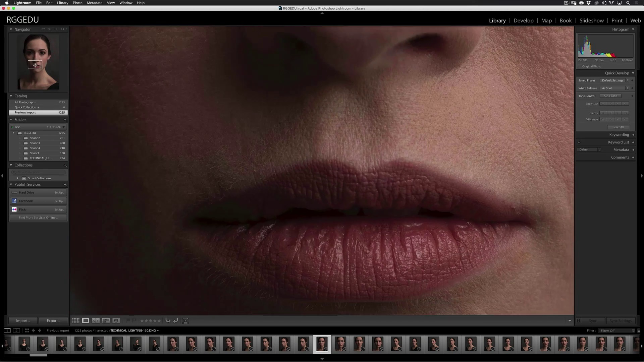
Task: Expand the Publish Services section
Action: (11, 184)
